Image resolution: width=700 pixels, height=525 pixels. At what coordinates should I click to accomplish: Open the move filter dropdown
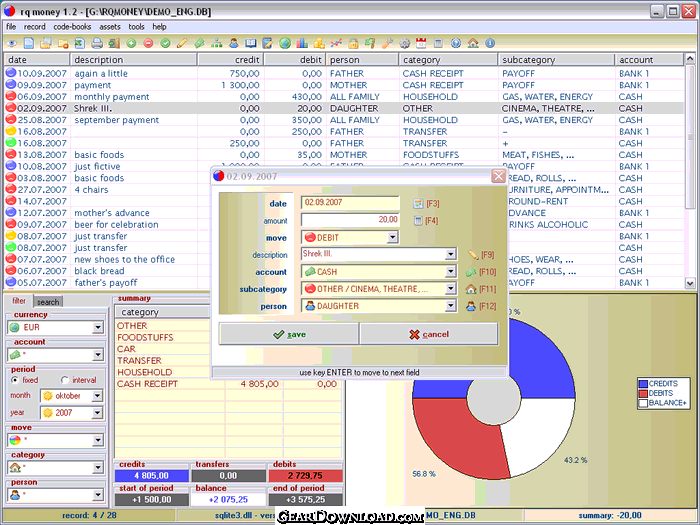pos(98,441)
